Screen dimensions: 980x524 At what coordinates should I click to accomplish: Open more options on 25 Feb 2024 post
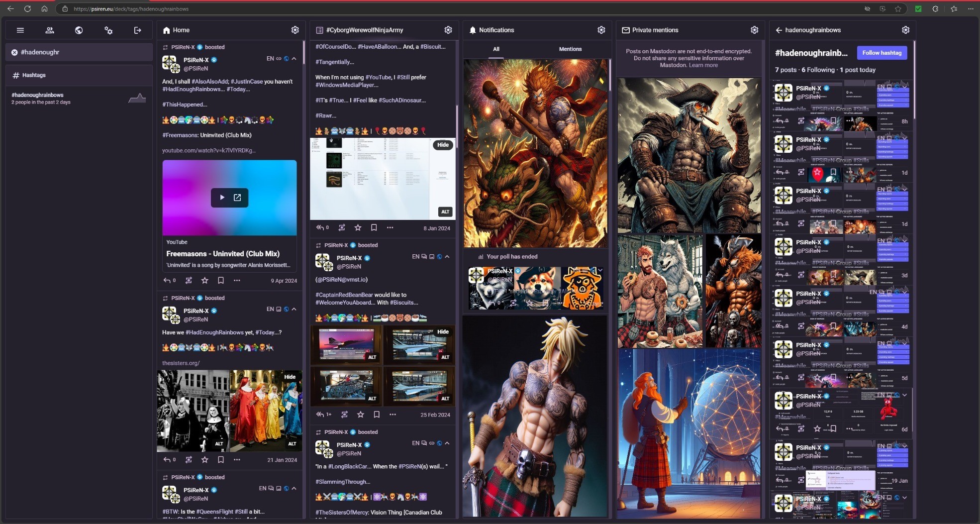[x=392, y=415]
